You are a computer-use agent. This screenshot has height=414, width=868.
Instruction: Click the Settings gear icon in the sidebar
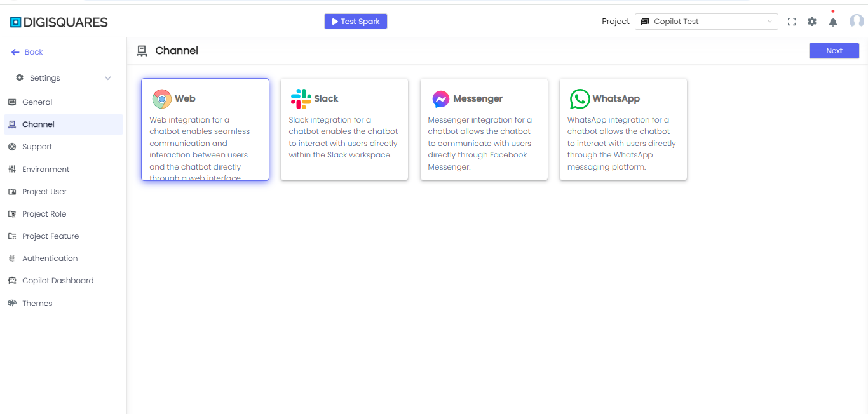(20, 77)
